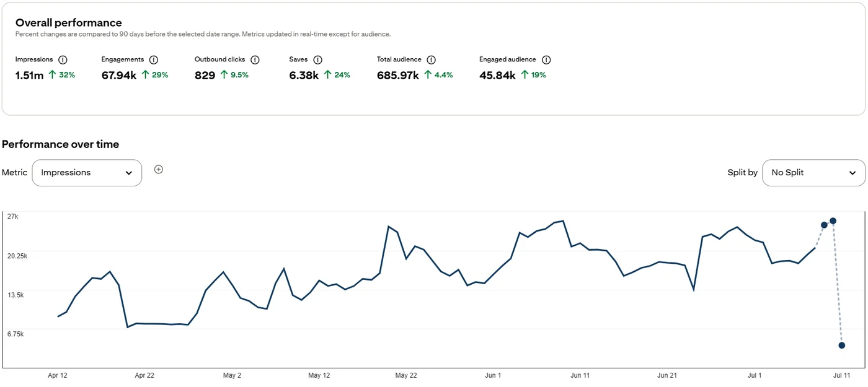Click the Jun 21 axis label
The image size is (868, 387).
(x=668, y=375)
